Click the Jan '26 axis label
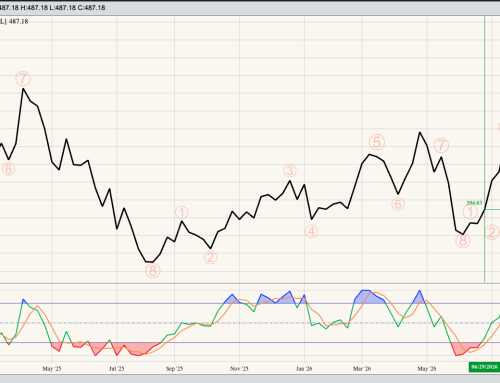500x383 pixels. [304, 369]
